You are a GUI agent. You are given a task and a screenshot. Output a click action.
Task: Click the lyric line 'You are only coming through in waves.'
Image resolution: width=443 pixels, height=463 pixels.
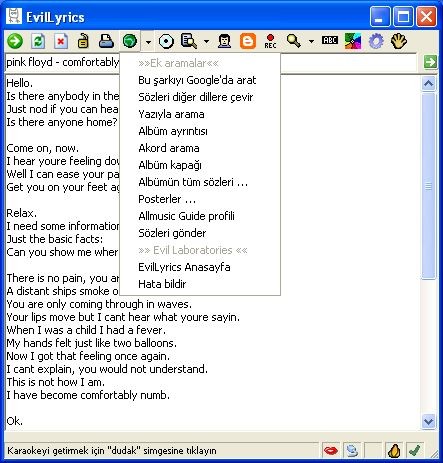click(x=99, y=304)
